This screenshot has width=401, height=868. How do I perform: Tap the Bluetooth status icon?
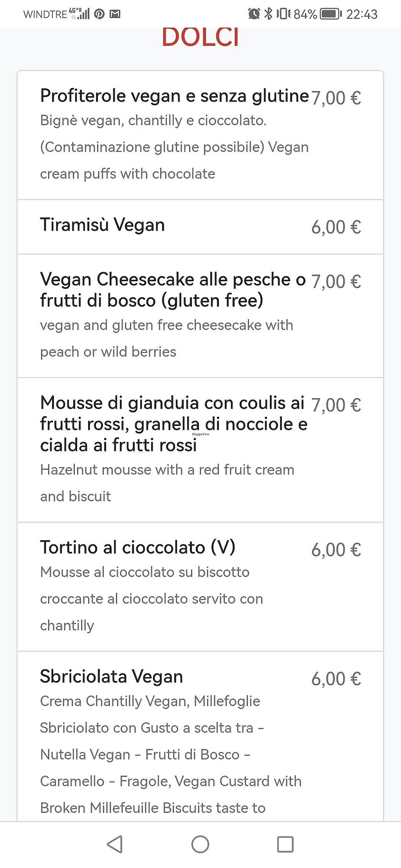pos(268,14)
